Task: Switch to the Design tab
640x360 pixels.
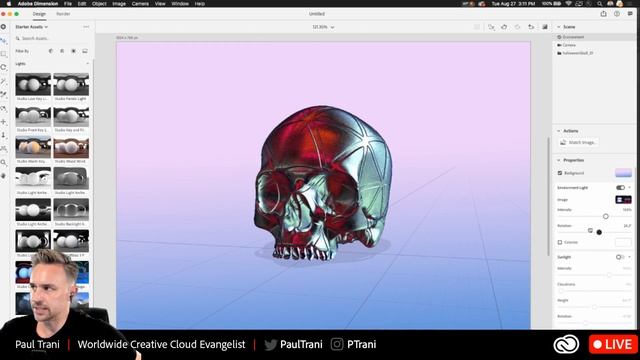Action: [39, 14]
